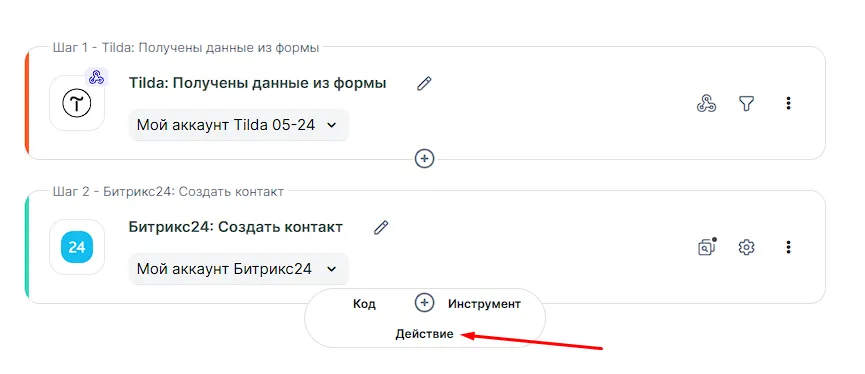Click title Битрикс24: Создать контакт
The height and width of the screenshot is (374, 865).
point(236,227)
